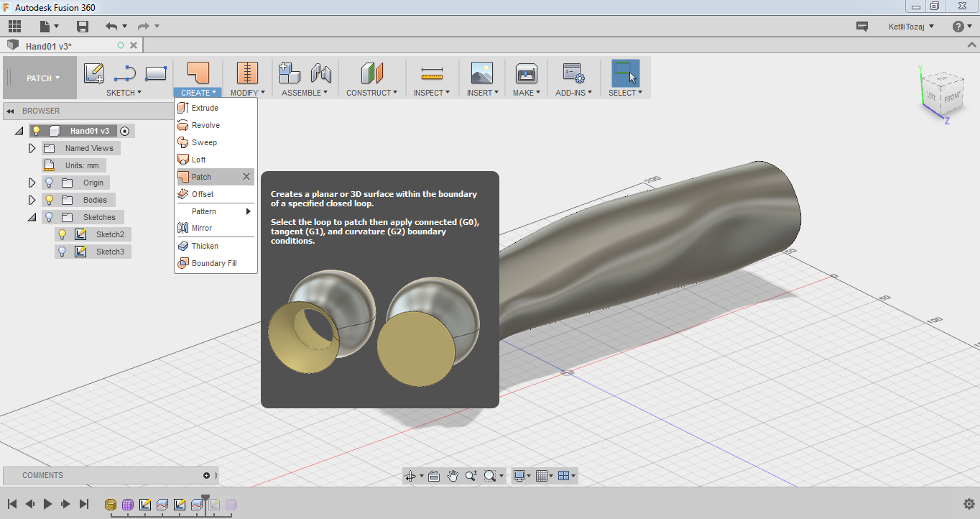Expand the INSPECT toolbar dropdown
Viewport: 980px width, 519px height.
[x=432, y=93]
